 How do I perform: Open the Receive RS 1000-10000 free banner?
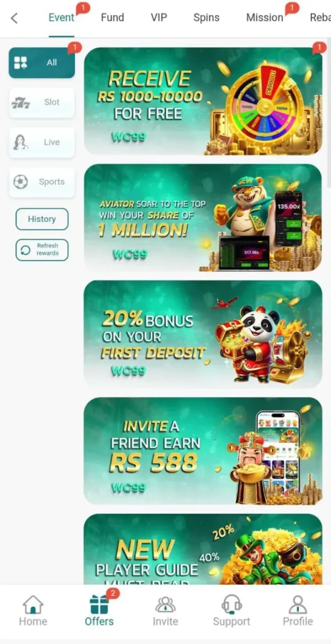(x=203, y=101)
